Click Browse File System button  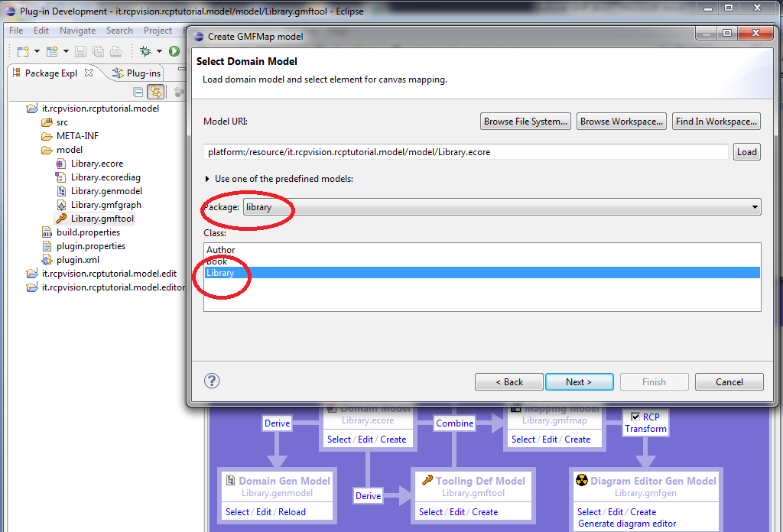525,122
